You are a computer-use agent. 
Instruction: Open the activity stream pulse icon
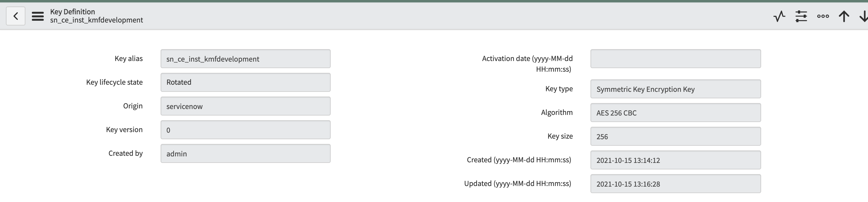779,16
